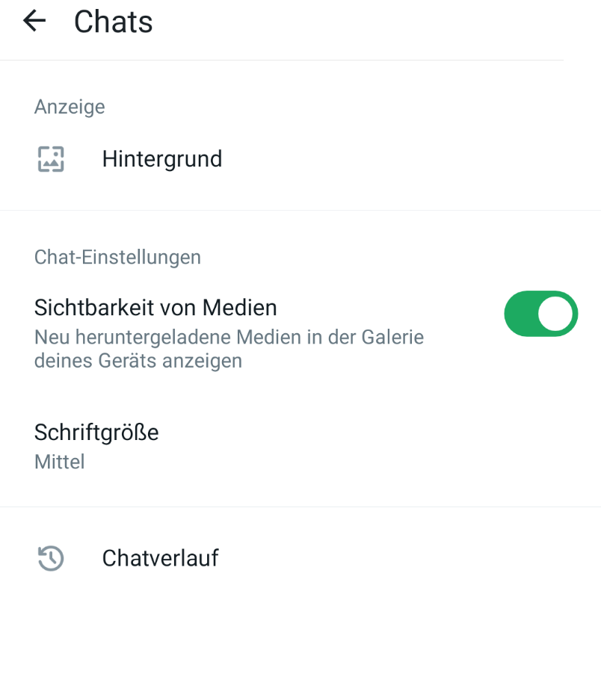Click the green track of the media switch
Viewport: 601px width, 700px height.
(519, 314)
